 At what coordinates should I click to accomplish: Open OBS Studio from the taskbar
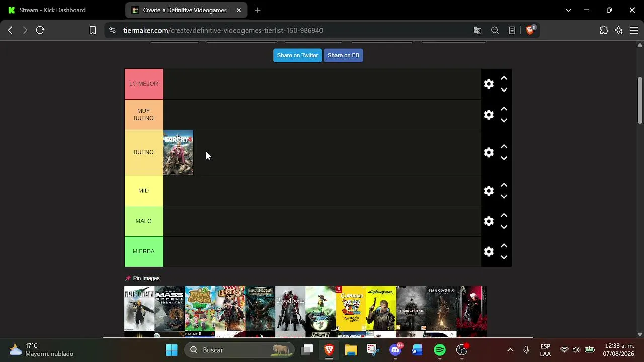click(462, 350)
